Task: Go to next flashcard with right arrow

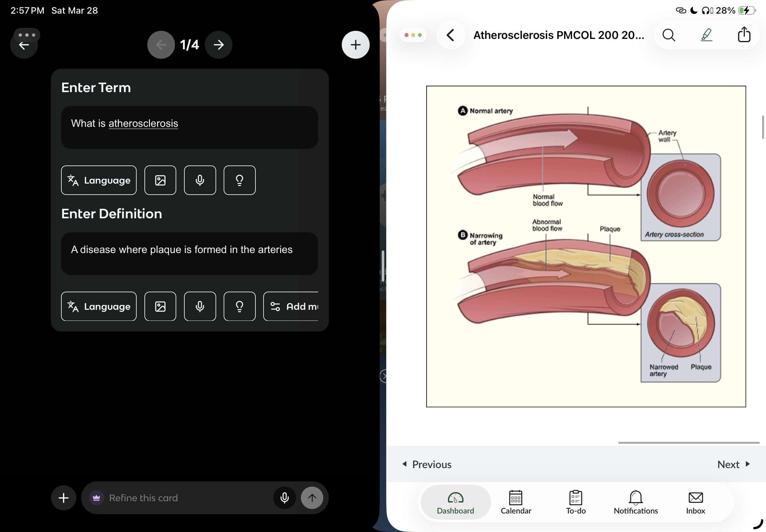Action: pos(219,45)
